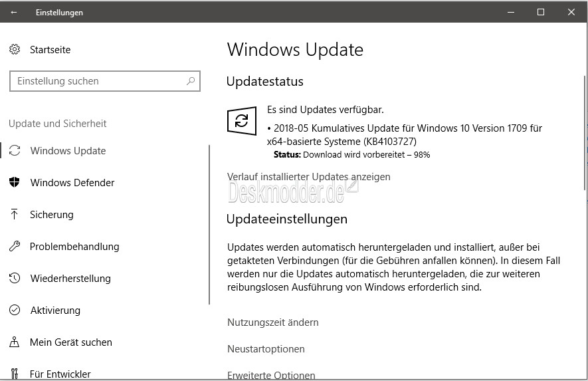Open Verlauf installierter Updates anzeigen link
The width and height of the screenshot is (588, 381).
pyautogui.click(x=309, y=176)
